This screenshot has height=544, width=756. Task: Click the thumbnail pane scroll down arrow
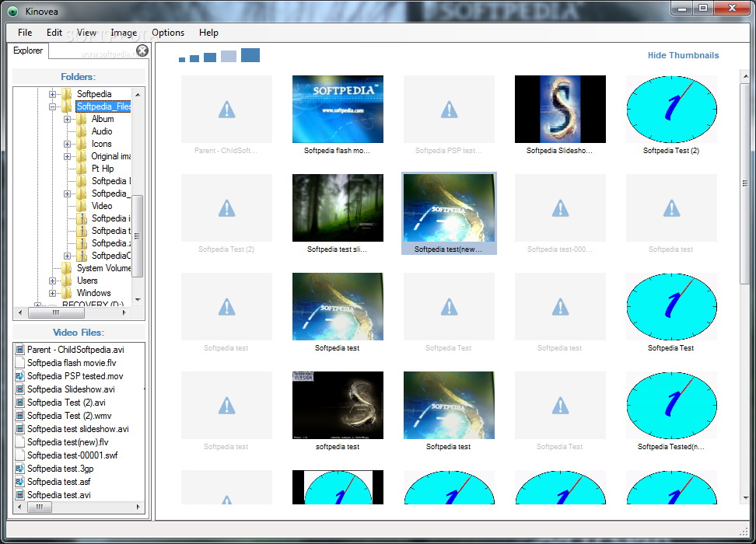[x=745, y=497]
